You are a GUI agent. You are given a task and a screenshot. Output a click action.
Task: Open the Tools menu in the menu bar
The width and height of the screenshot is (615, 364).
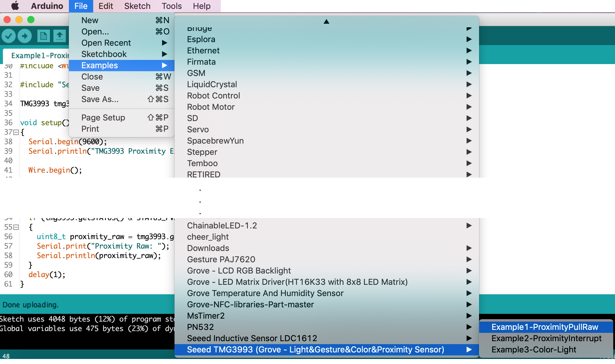click(x=172, y=6)
